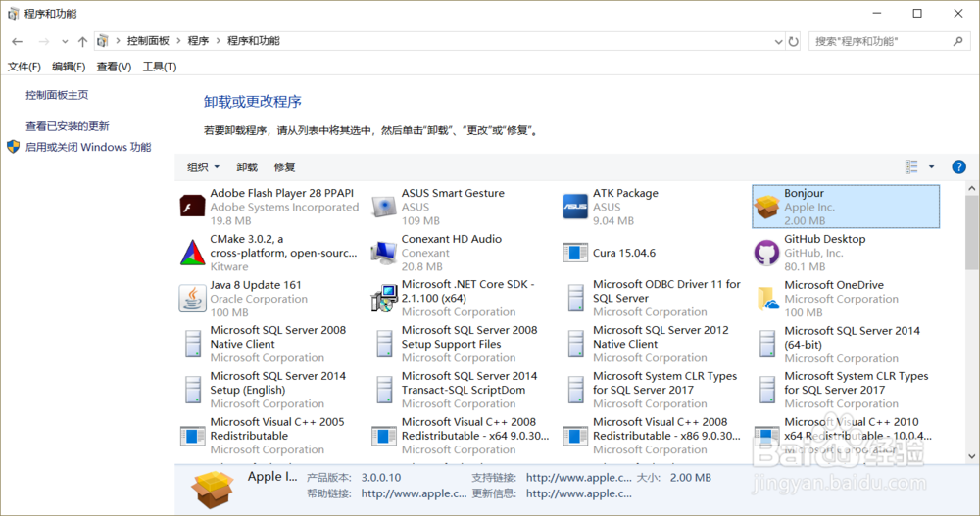Open the recent locations dropdown chevron
This screenshot has height=516, width=980.
click(x=65, y=41)
